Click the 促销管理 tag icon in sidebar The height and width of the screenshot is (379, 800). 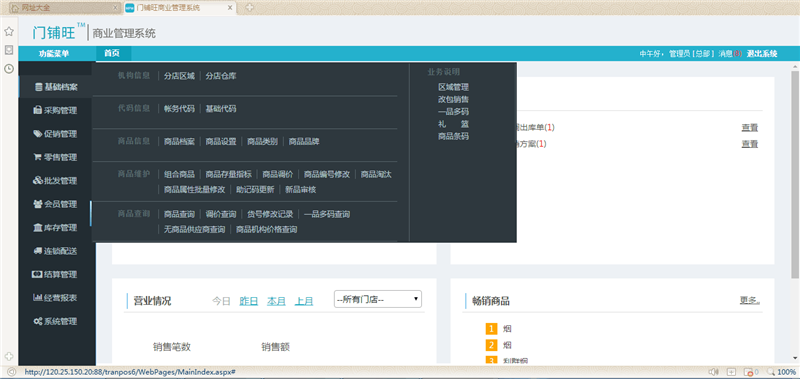point(38,134)
